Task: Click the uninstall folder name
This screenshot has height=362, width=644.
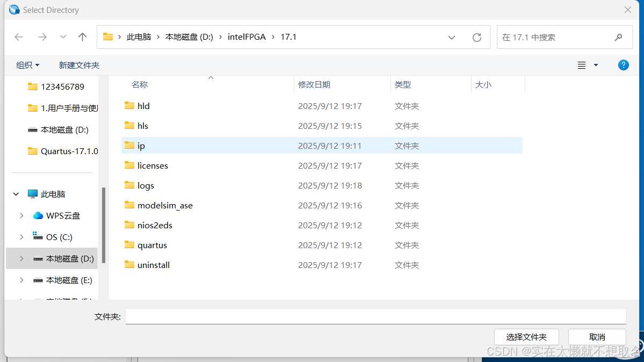Action: pyautogui.click(x=154, y=265)
